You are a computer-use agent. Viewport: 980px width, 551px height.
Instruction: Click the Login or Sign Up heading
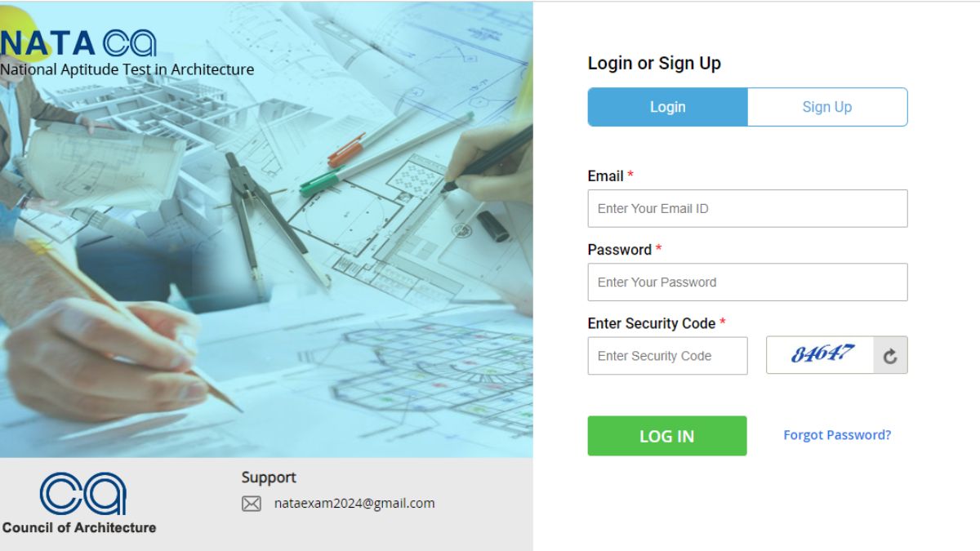(x=654, y=63)
